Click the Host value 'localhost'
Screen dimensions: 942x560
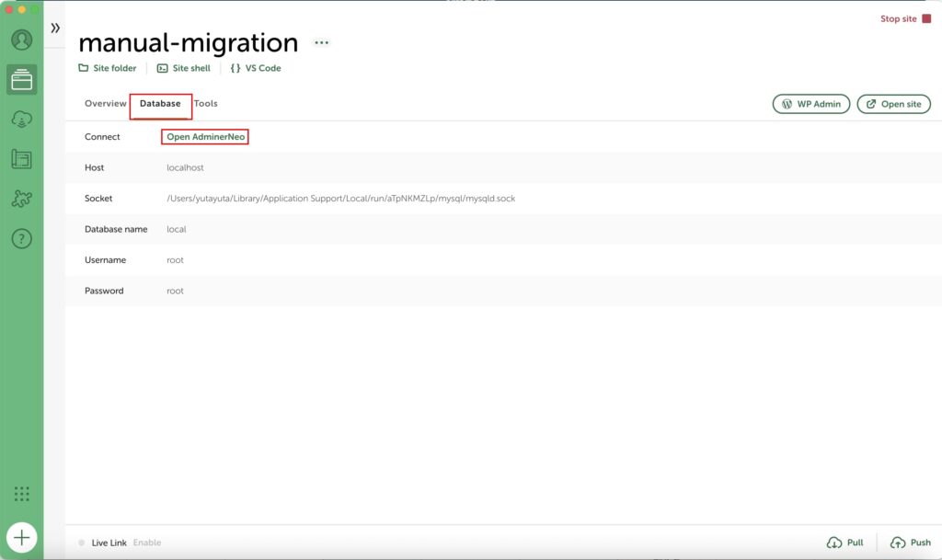[x=185, y=167]
